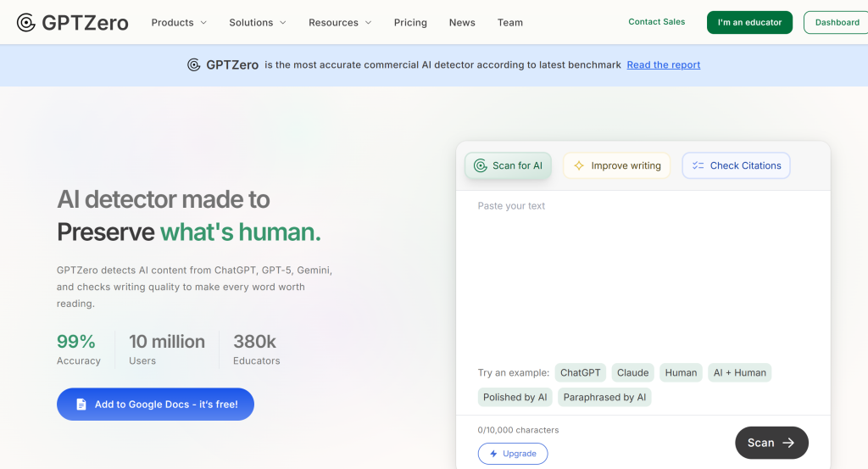Click the arrow icon on Scan button
This screenshot has width=868, height=469.
click(x=788, y=443)
